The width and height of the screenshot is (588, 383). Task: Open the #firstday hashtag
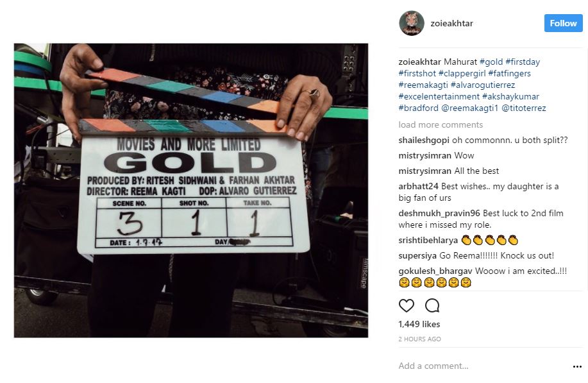(x=523, y=62)
